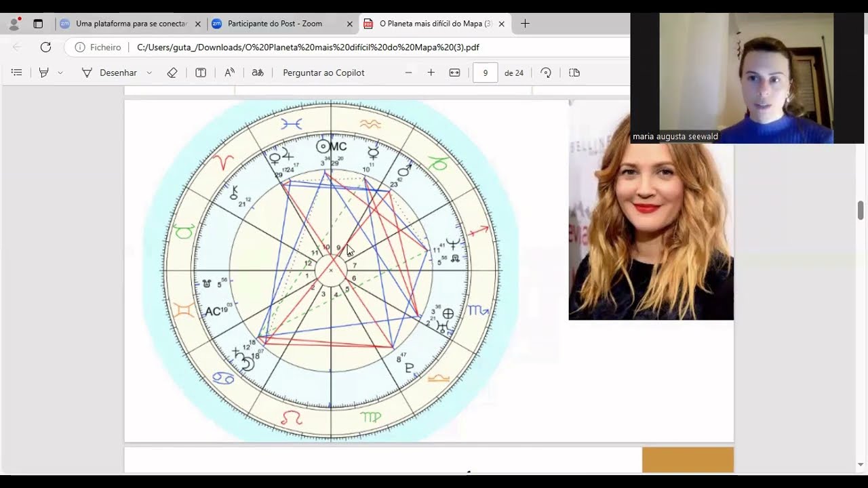The height and width of the screenshot is (488, 868).
Task: Click Perguntar ao Copilot
Action: pos(323,73)
